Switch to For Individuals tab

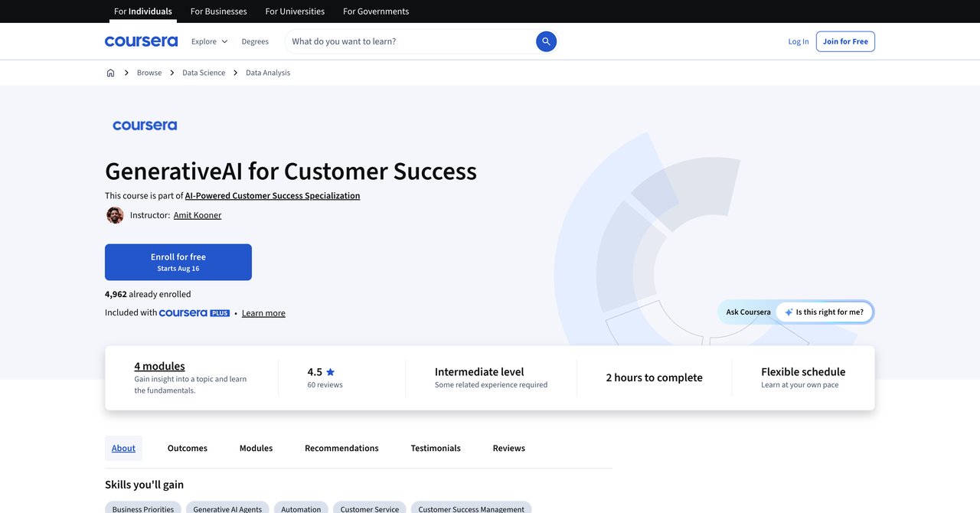143,11
